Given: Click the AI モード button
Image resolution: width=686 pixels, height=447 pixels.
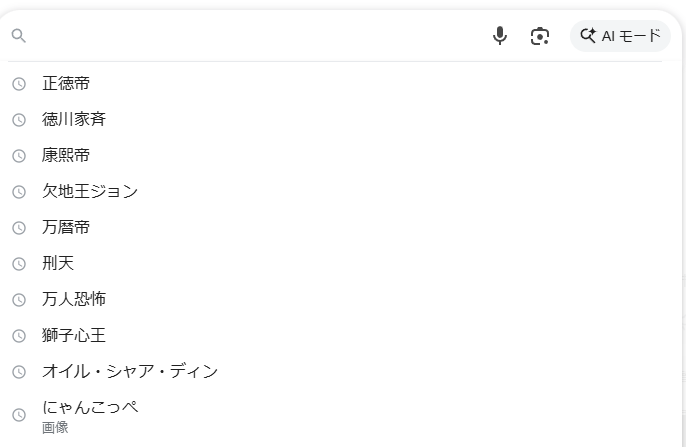Looking at the screenshot, I should tap(620, 36).
